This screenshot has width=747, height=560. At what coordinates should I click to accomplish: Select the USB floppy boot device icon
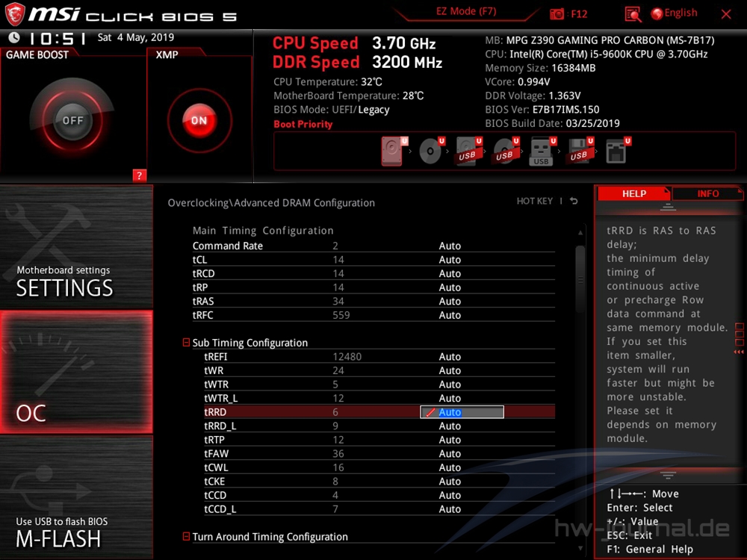pos(580,152)
